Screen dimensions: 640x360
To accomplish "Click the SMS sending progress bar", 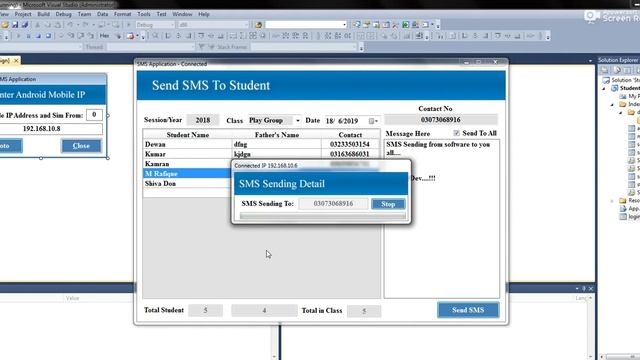I will (322, 216).
